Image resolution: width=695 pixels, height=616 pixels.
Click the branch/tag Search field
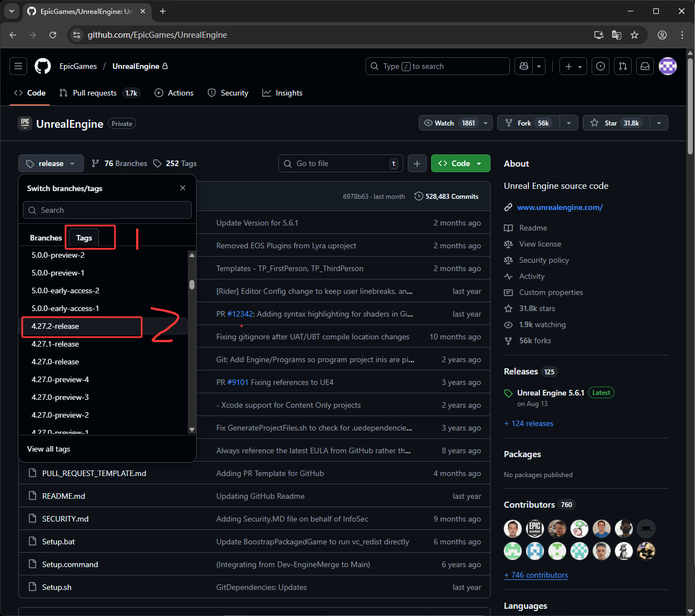(107, 210)
